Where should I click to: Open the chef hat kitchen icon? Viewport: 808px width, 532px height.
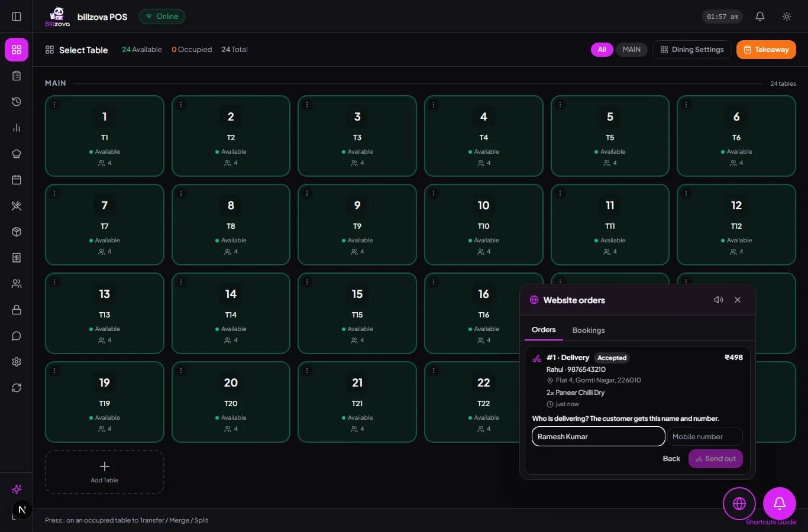click(17, 154)
